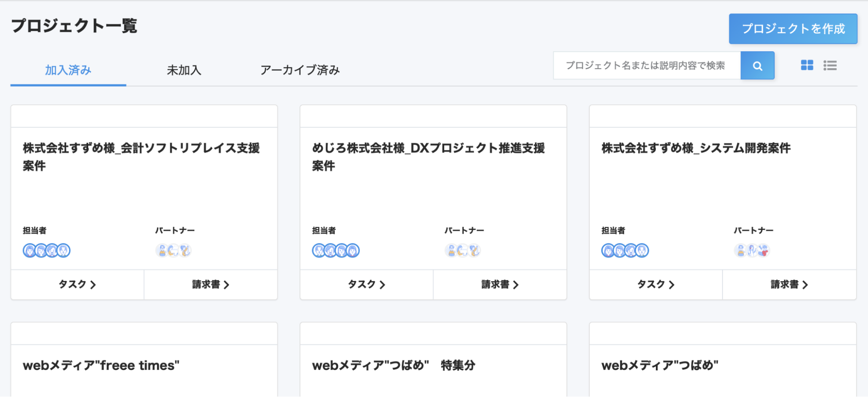This screenshot has width=868, height=397.
Task: Open タスク for システム開発案件
Action: [656, 284]
